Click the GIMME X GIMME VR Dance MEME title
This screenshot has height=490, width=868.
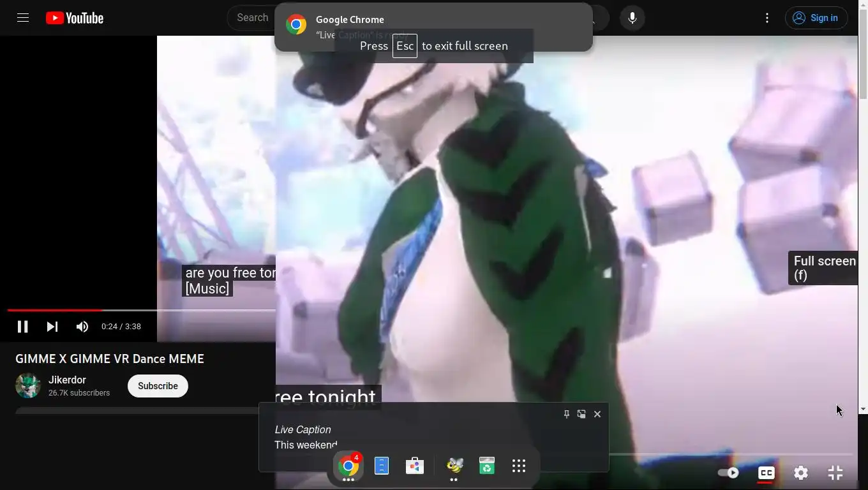coord(110,359)
